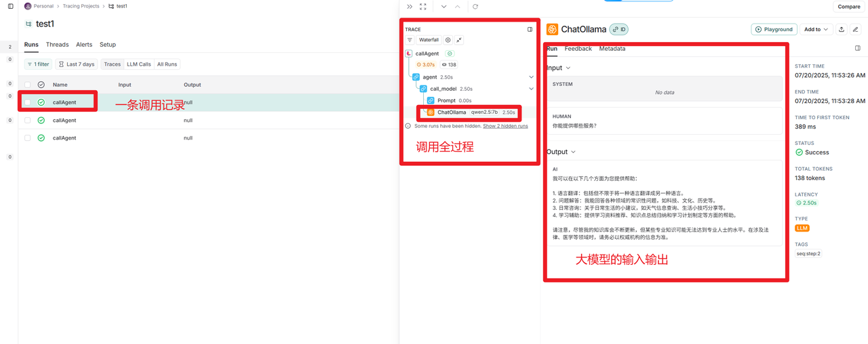Copy run ID via the ID badge

[618, 30]
